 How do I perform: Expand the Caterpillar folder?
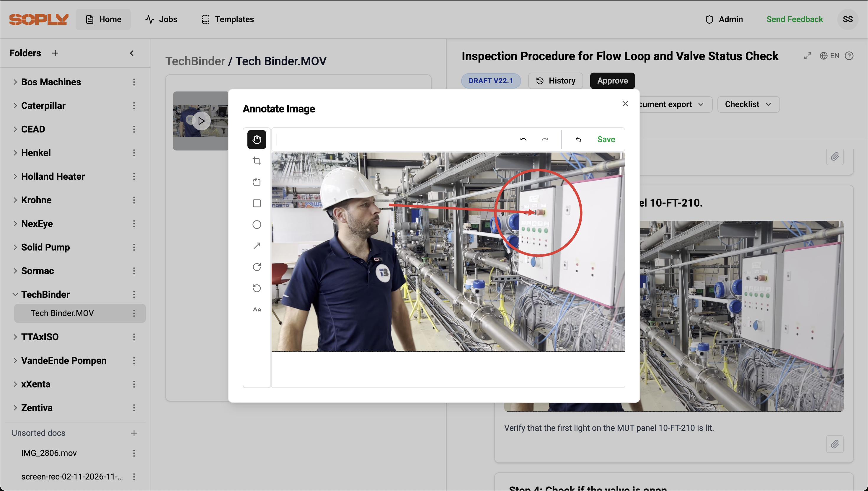(x=15, y=106)
